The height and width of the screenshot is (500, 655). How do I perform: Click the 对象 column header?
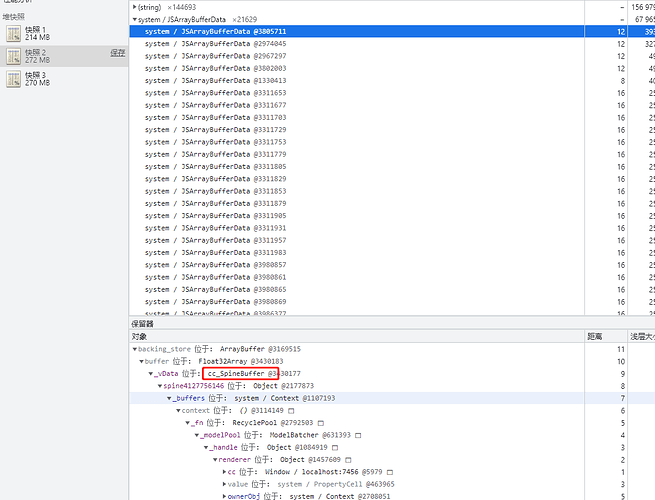[x=357, y=337]
